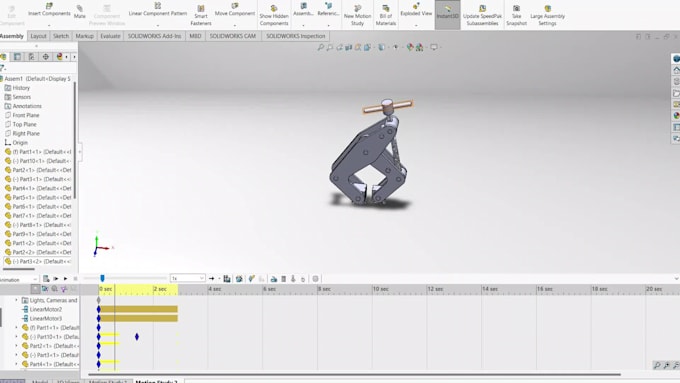Adjust the playback time slider
This screenshot has height=383, width=680.
click(x=102, y=278)
